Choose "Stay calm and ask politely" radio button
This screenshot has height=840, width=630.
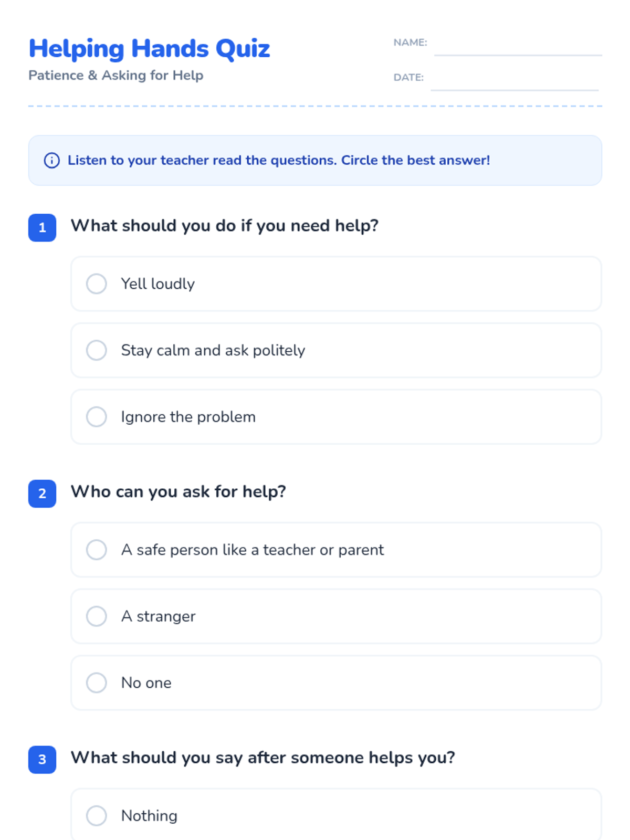pyautogui.click(x=97, y=350)
